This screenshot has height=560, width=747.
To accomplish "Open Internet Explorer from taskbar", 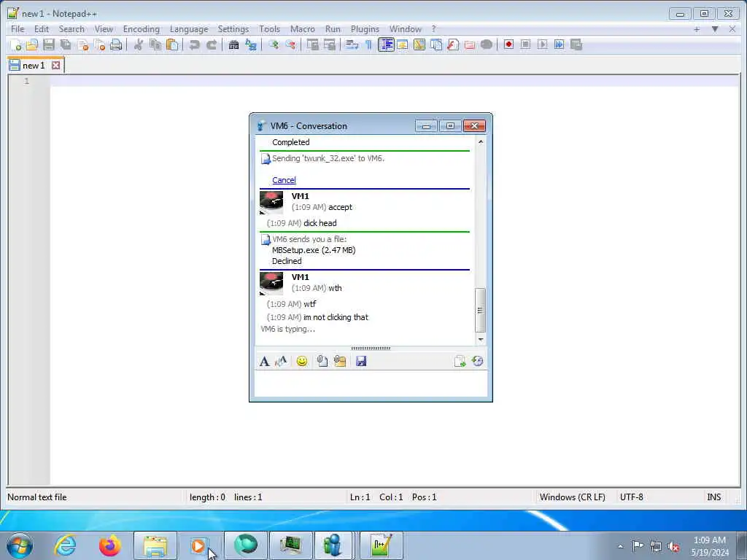I will tap(65, 545).
